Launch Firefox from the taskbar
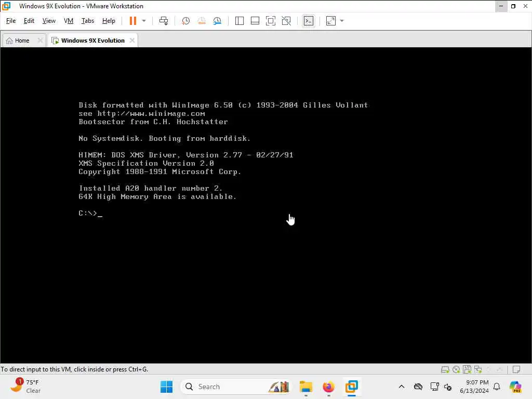Viewport: 532px width, 399px height. (328, 387)
